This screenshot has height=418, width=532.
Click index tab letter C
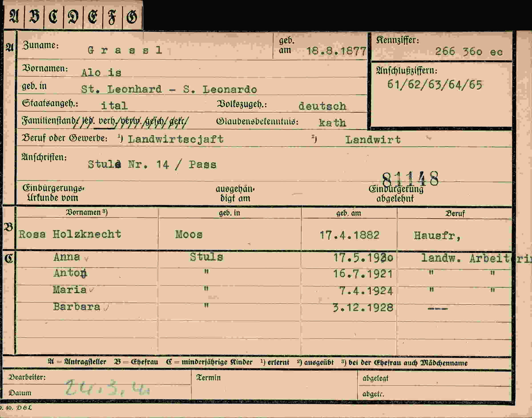click(53, 17)
